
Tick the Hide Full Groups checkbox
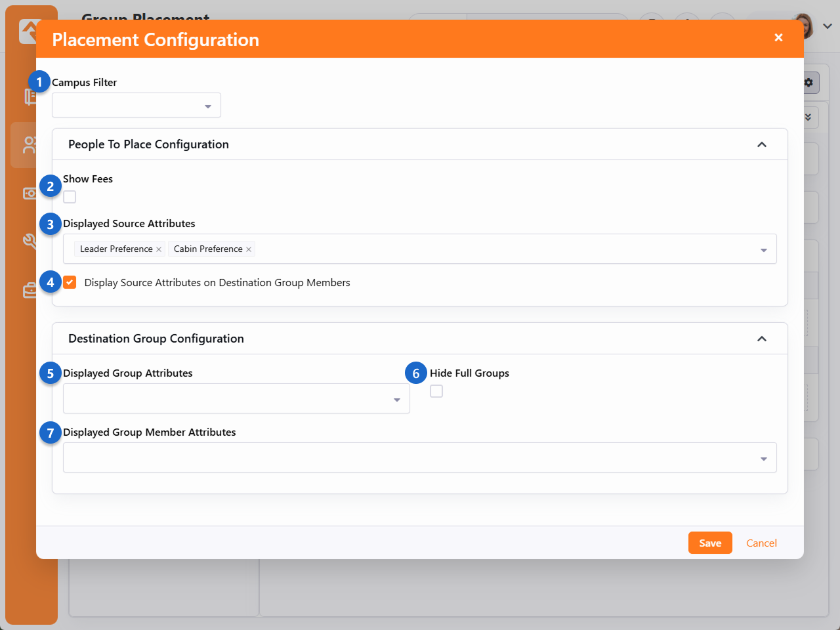436,391
